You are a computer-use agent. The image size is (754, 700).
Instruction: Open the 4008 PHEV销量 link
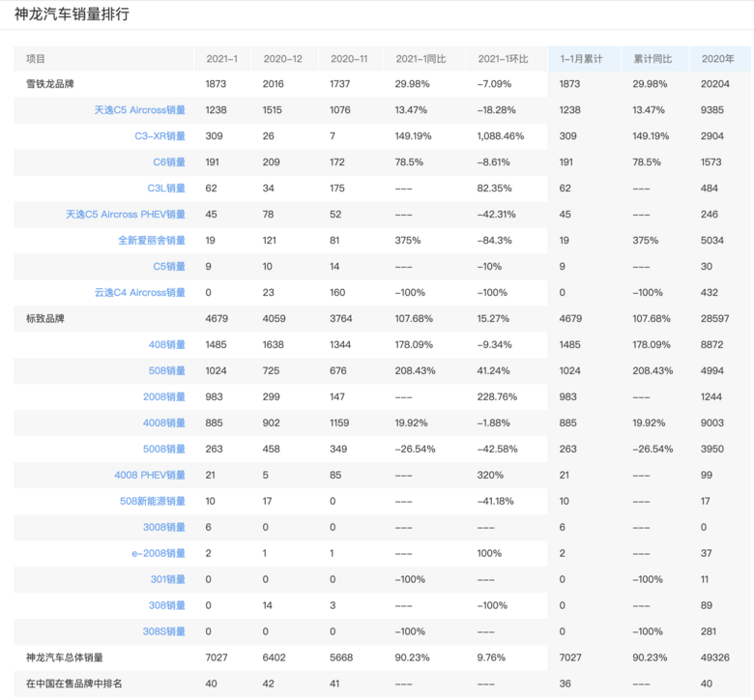(x=150, y=475)
